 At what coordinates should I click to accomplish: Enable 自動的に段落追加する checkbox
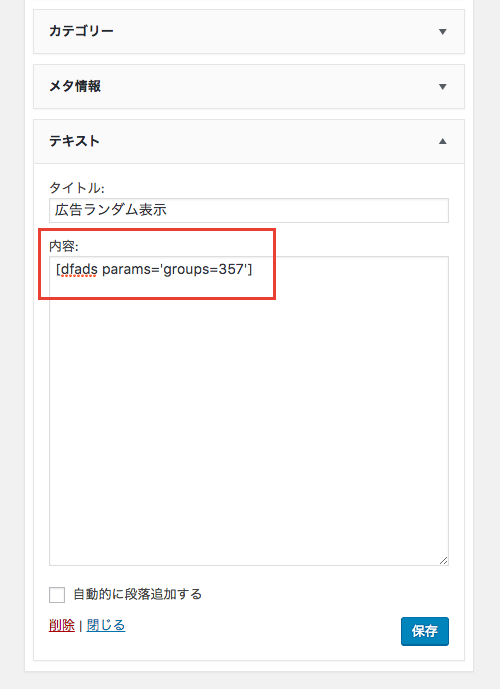click(x=57, y=595)
